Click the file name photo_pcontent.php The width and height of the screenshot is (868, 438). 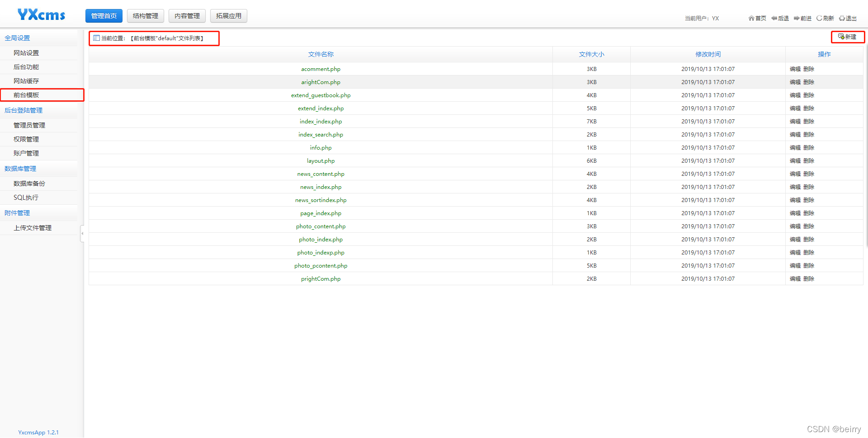click(x=321, y=266)
